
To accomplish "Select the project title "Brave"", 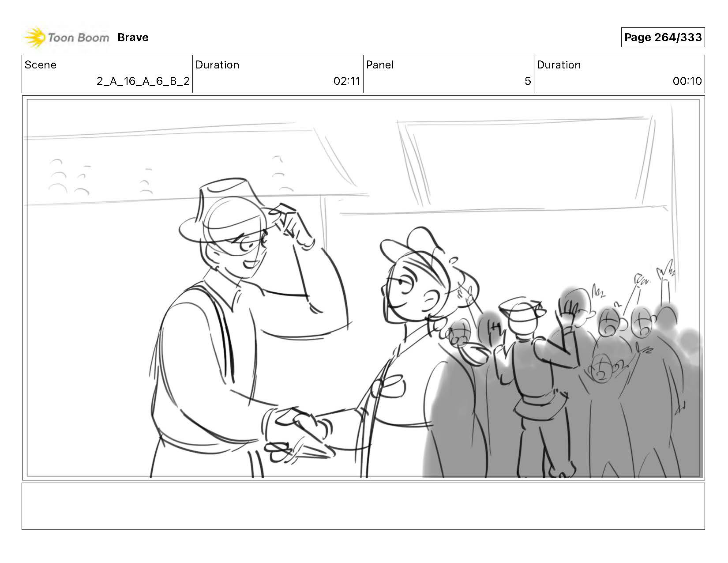I will (x=133, y=38).
